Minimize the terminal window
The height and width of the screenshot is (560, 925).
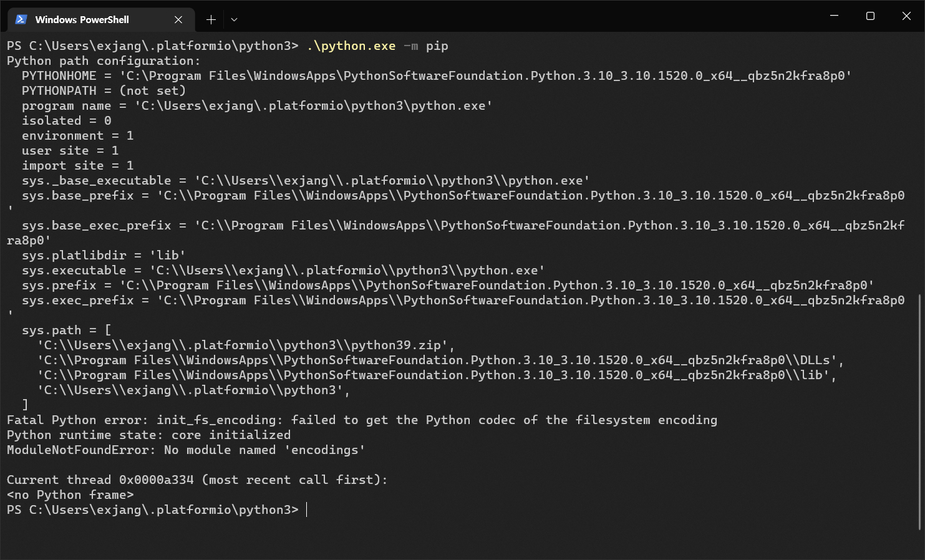pos(834,16)
